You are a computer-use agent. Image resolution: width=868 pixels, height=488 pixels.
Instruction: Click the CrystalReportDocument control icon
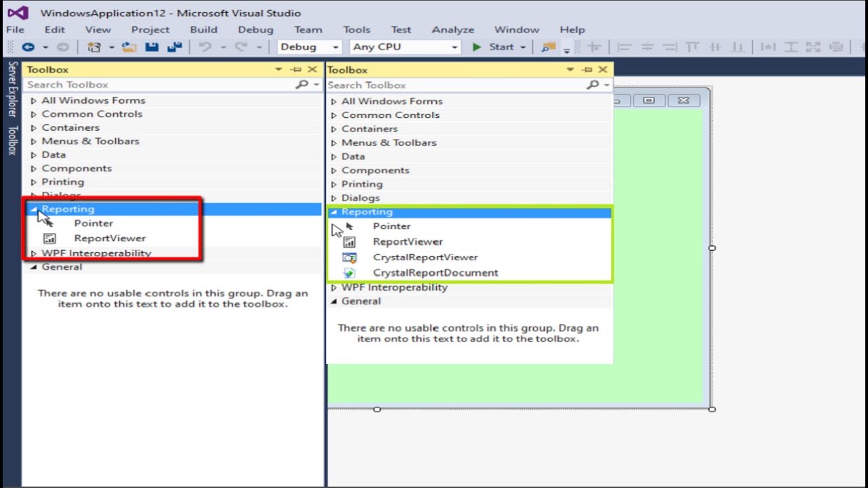[349, 273]
